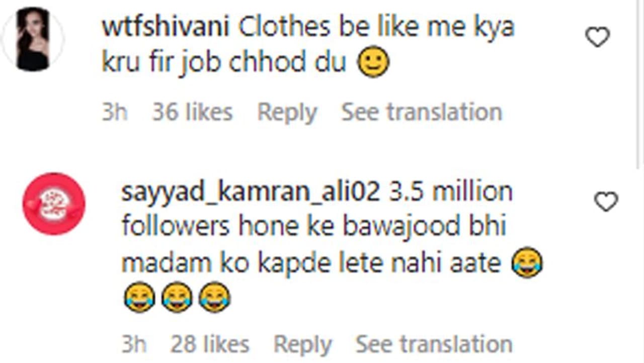Viewport: 644px width, 363px height.
Task: Visit the wtfshivani username link
Action: click(x=166, y=27)
